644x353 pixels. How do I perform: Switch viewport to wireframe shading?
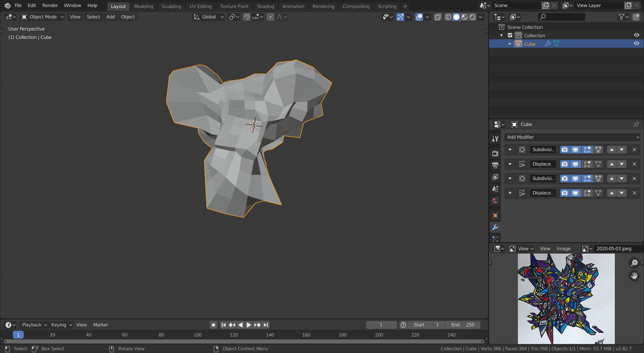[x=448, y=17]
